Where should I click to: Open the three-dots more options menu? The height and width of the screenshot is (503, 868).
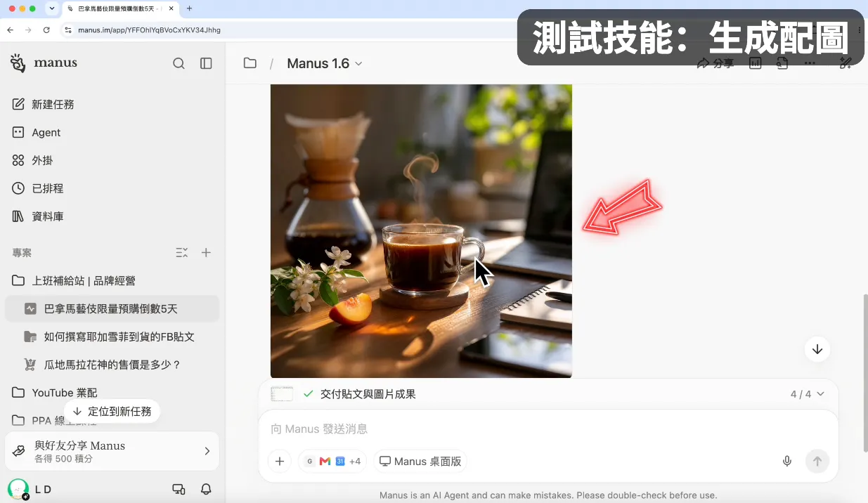click(810, 63)
